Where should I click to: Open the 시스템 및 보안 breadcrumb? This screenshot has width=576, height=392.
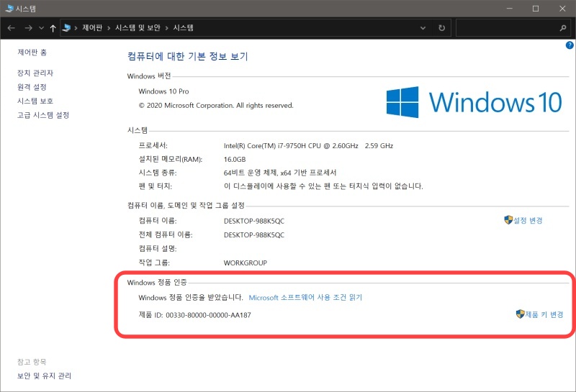tap(138, 27)
